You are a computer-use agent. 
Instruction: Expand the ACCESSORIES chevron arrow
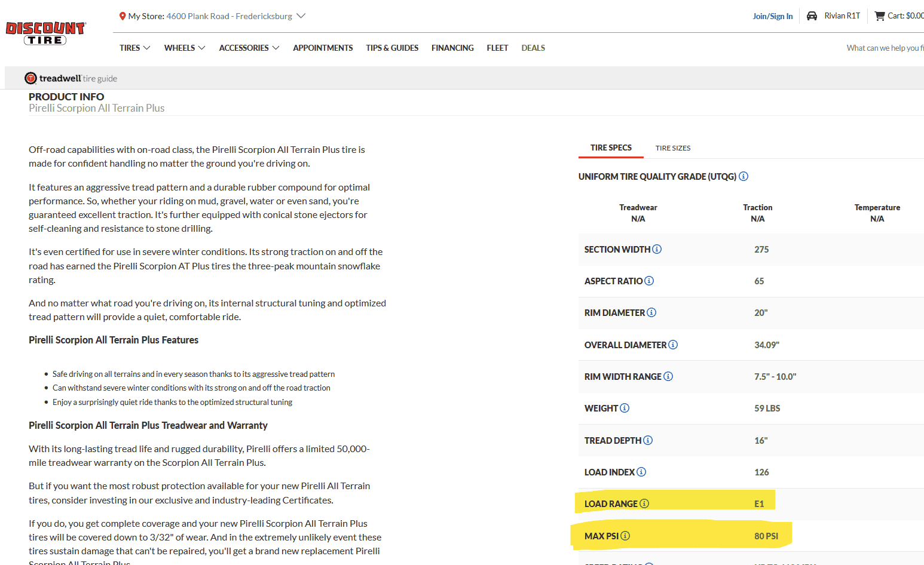(x=276, y=48)
